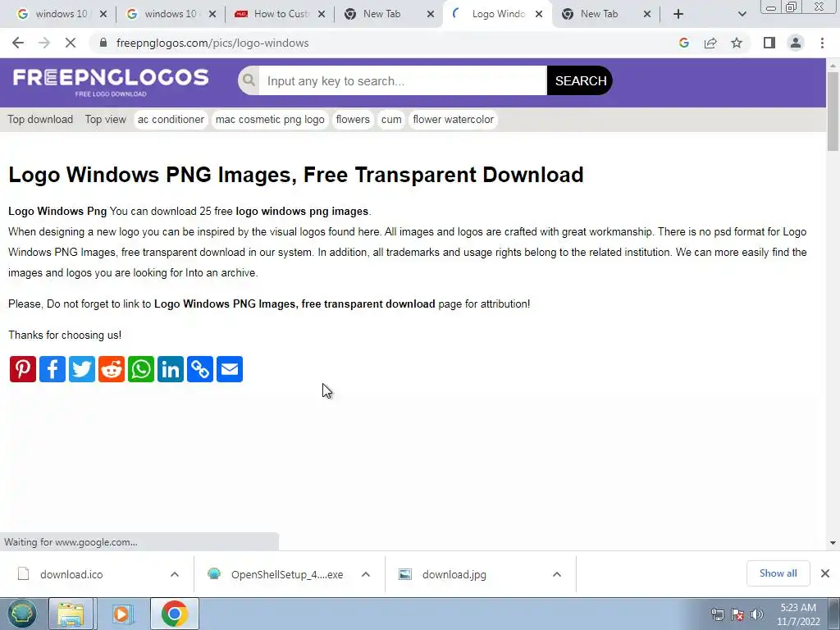This screenshot has width=840, height=630.
Task: Close the downloads bar
Action: tap(825, 573)
